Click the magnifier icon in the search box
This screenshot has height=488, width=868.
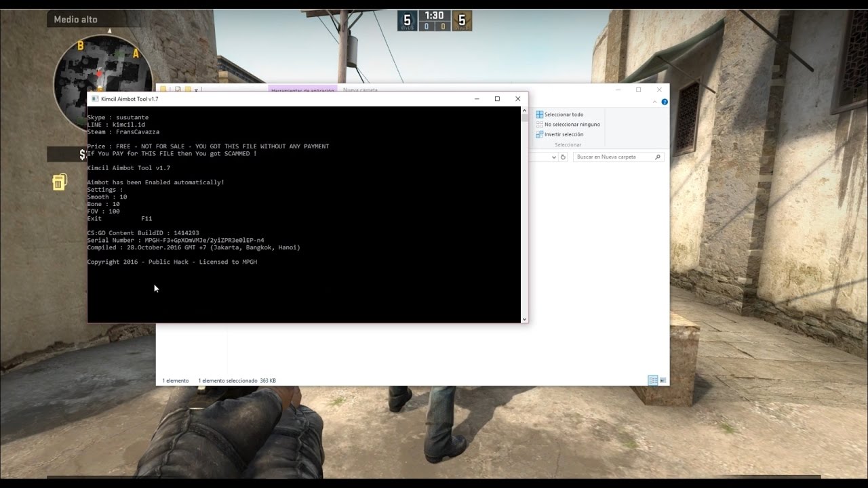657,157
